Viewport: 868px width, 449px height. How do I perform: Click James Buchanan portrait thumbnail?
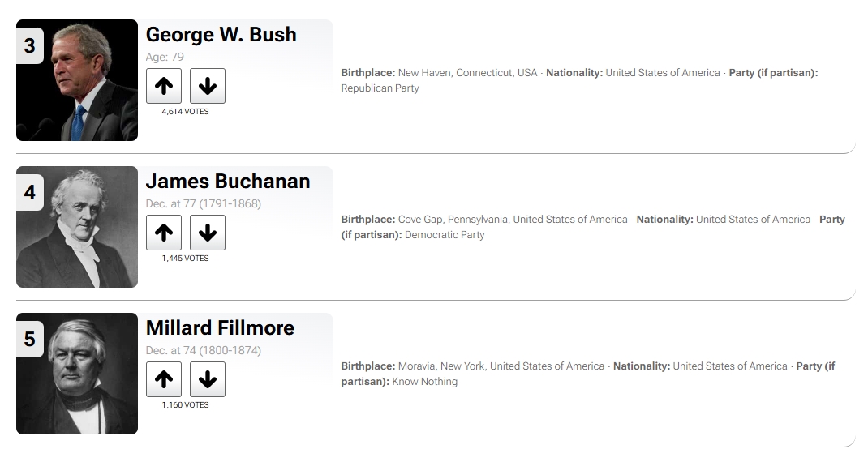pyautogui.click(x=77, y=227)
